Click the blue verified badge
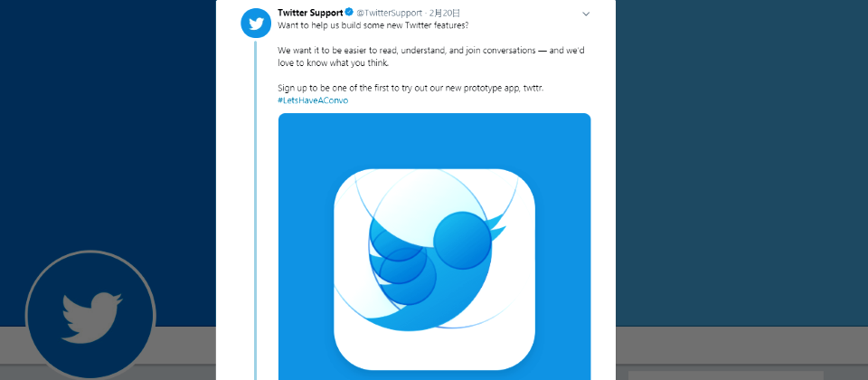Image resolution: width=868 pixels, height=380 pixels. (349, 13)
